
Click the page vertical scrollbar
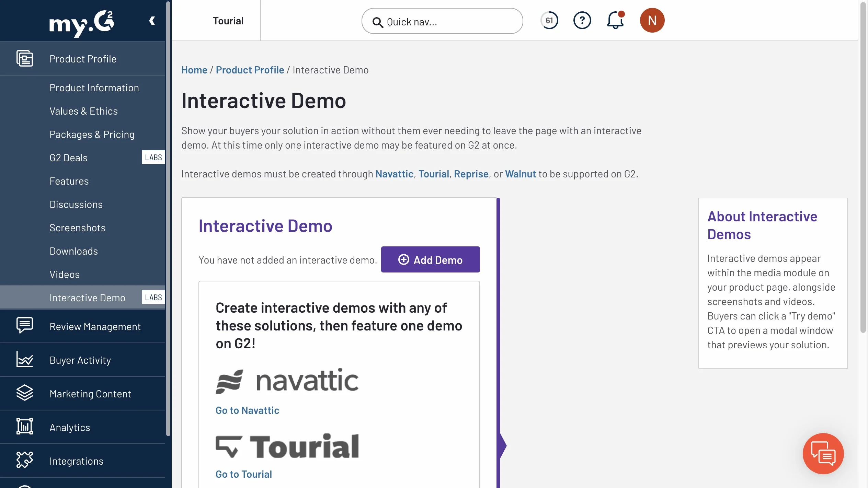coord(863,167)
